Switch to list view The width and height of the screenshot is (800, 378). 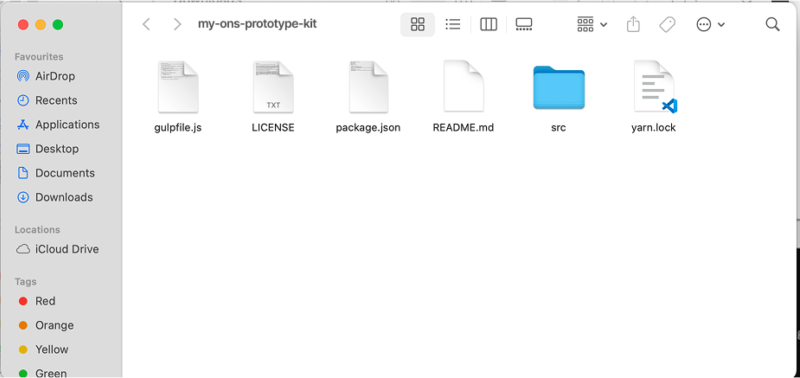[453, 24]
